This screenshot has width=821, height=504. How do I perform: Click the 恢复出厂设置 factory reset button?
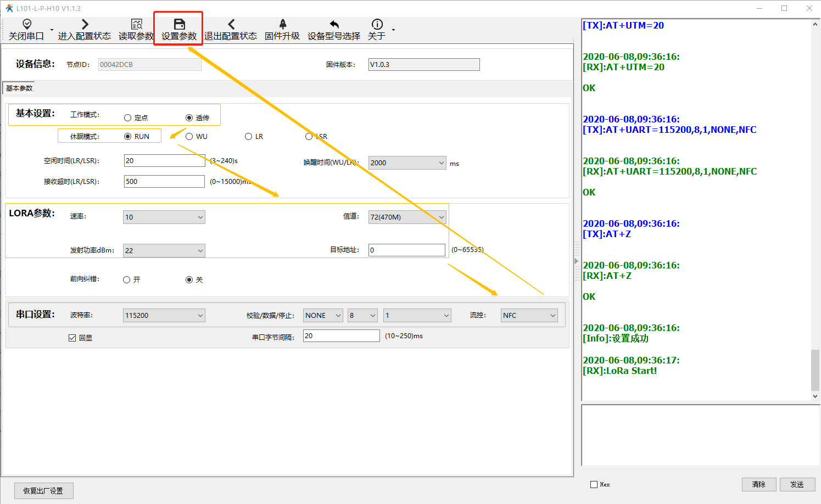43,491
